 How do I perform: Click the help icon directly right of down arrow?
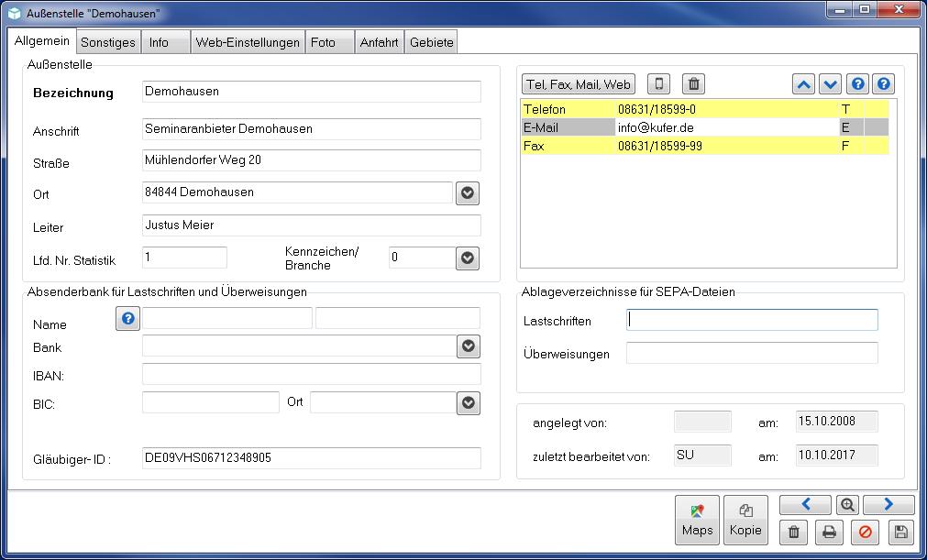857,84
